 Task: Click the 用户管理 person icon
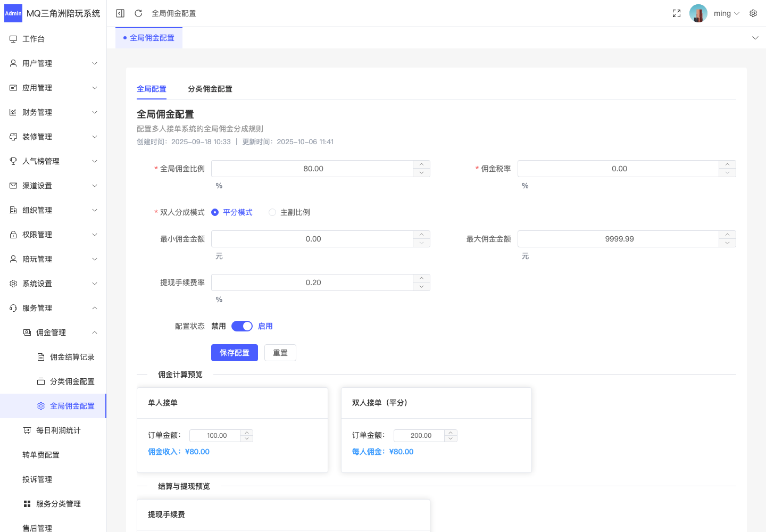pos(13,63)
